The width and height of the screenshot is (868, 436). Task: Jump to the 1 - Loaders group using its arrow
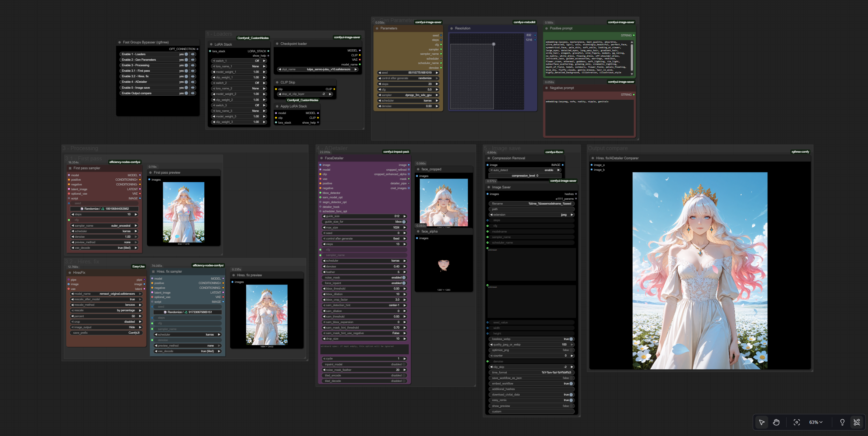[x=193, y=54]
